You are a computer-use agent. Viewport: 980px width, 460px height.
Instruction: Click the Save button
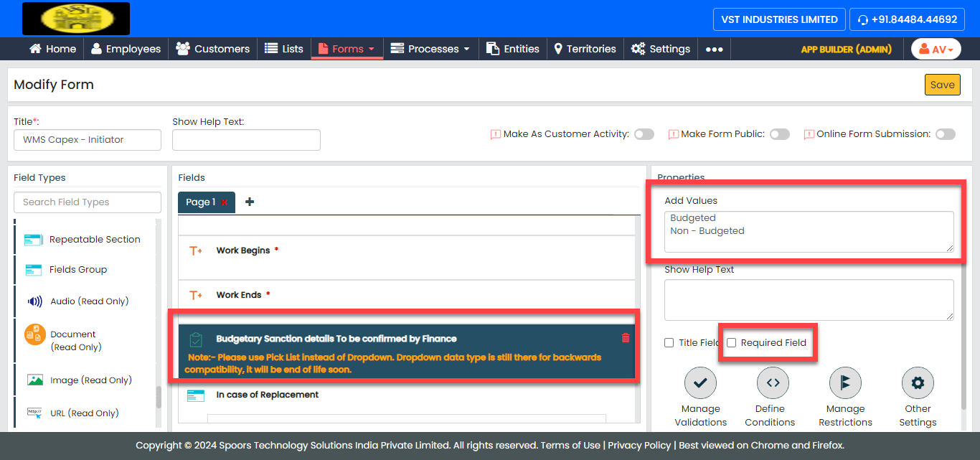click(941, 85)
